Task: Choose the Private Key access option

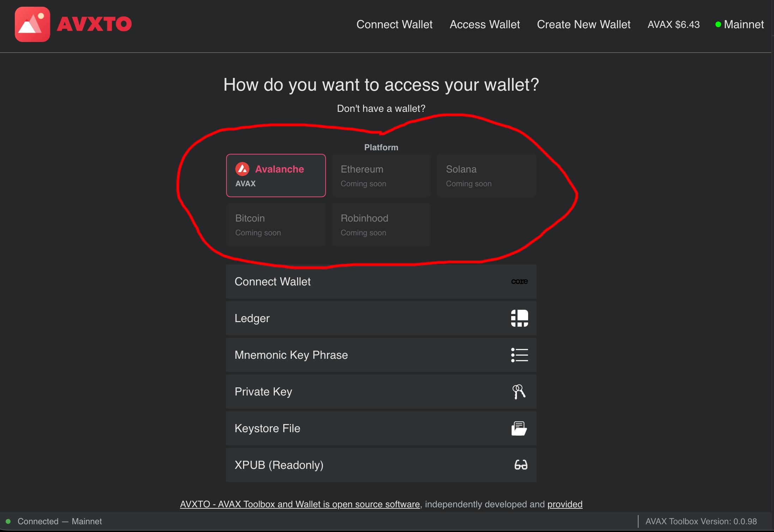Action: (381, 392)
